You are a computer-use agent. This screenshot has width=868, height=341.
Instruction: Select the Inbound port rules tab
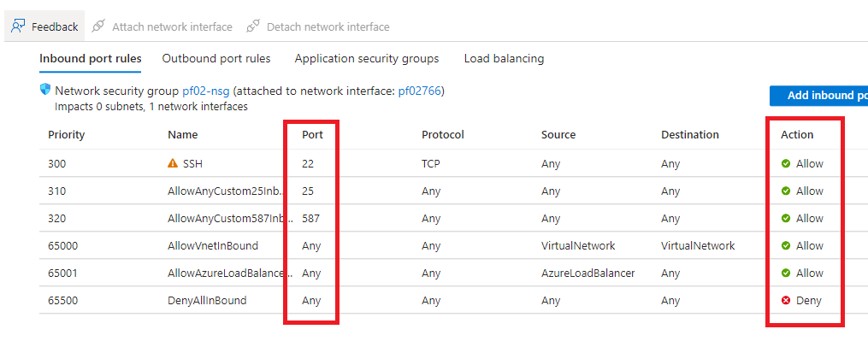pos(91,58)
